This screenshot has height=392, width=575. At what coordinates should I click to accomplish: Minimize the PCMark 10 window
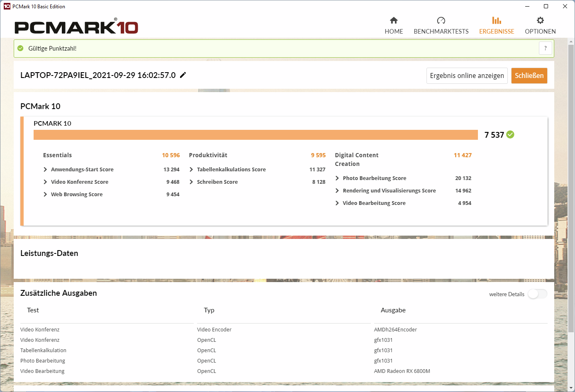click(527, 6)
